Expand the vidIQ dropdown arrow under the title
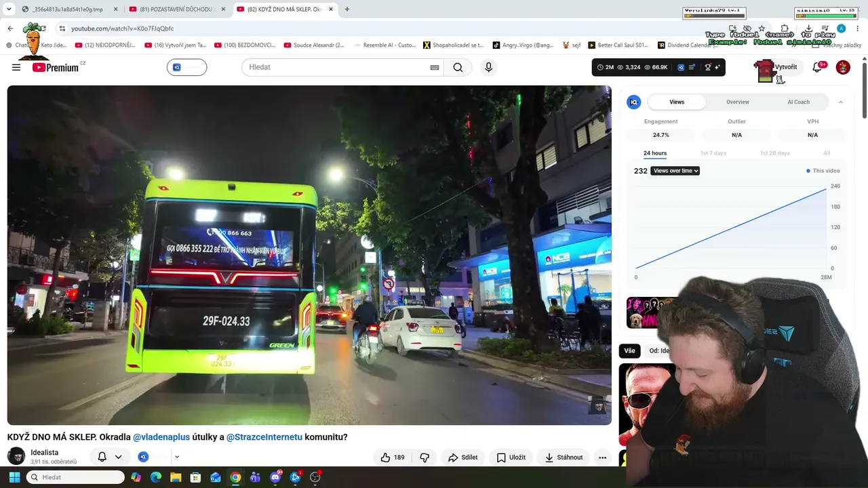This screenshot has width=868, height=488. [x=177, y=457]
